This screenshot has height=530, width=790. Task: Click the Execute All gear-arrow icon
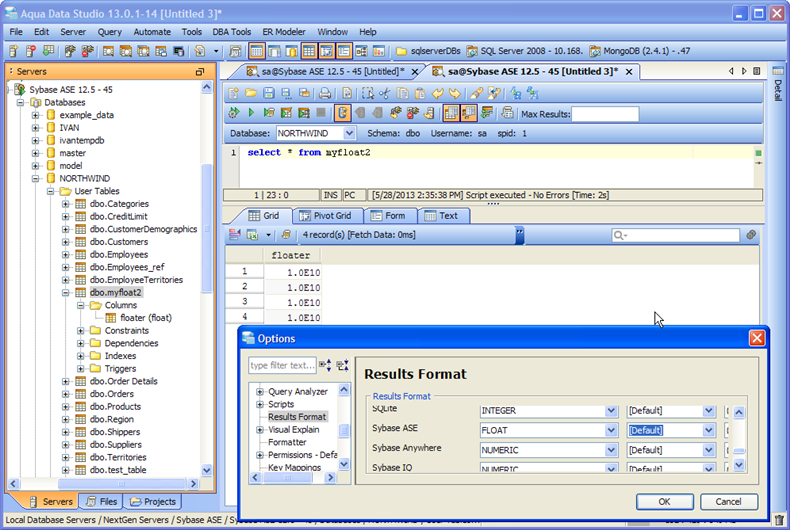(x=233, y=113)
